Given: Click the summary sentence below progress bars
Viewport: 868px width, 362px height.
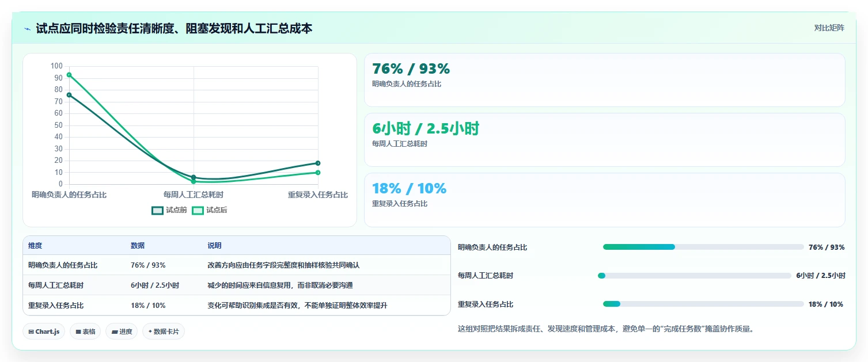Looking at the screenshot, I should pos(605,329).
